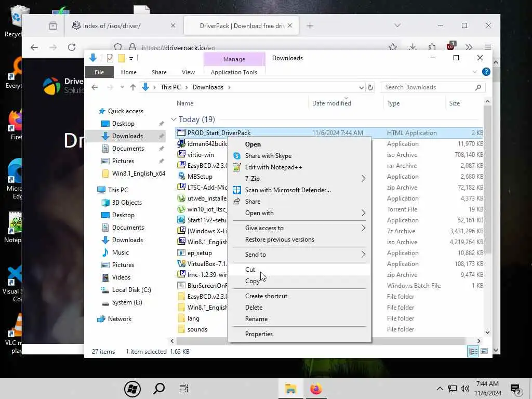Reload page in Firefox window
The height and width of the screenshot is (399, 532).
pyautogui.click(x=72, y=47)
